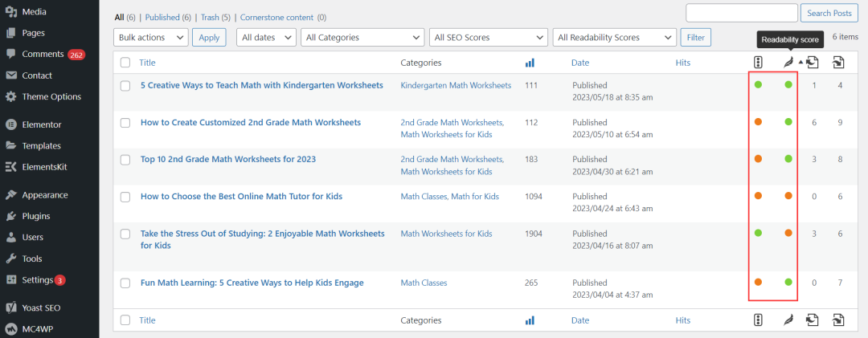Click the received internal links column icon

pos(839,63)
